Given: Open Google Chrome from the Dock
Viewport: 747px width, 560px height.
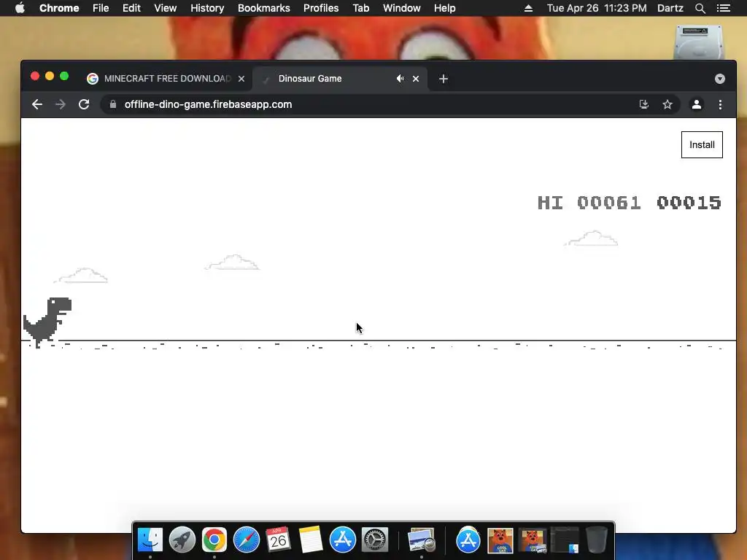Looking at the screenshot, I should (x=214, y=540).
